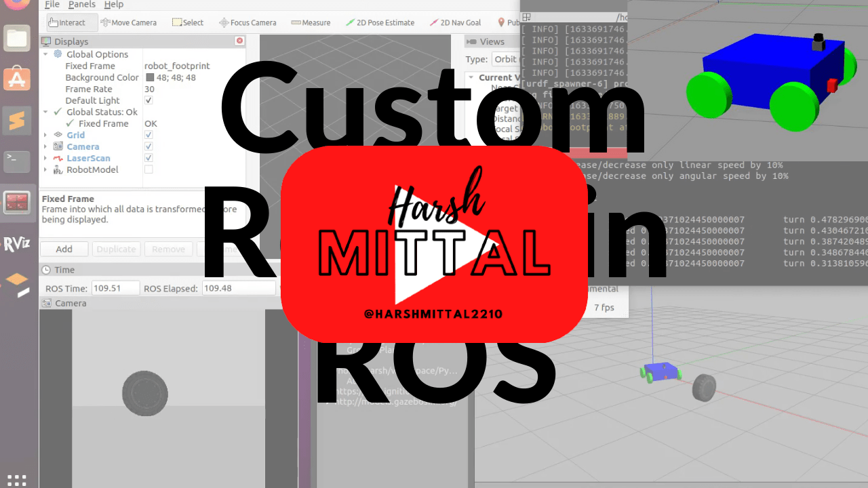
Task: Collapse the Current View node
Action: tap(471, 77)
